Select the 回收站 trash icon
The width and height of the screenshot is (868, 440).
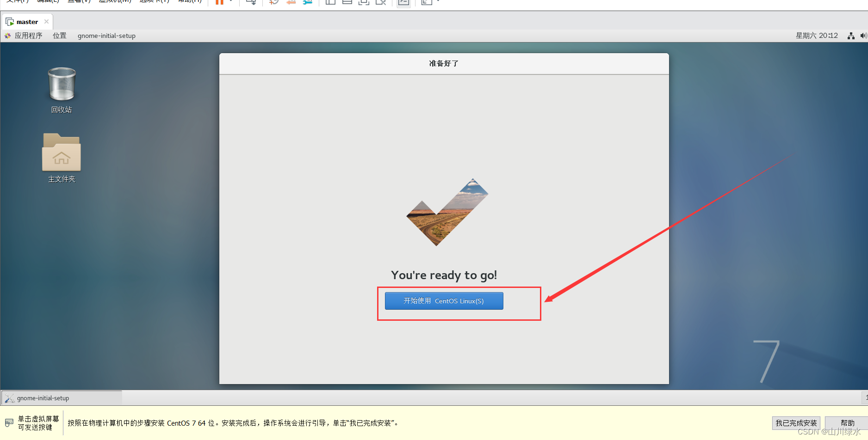pyautogui.click(x=62, y=90)
